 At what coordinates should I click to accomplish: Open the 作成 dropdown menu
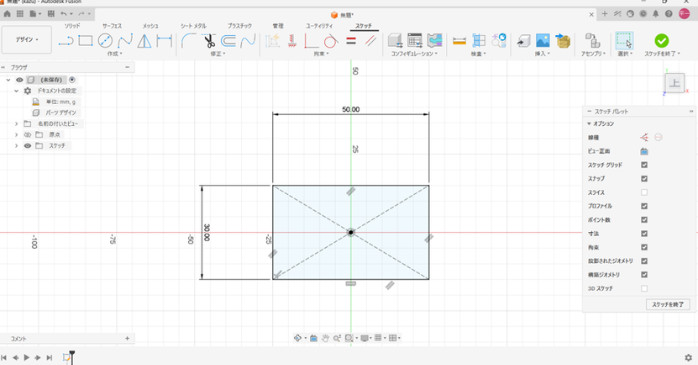pos(114,53)
